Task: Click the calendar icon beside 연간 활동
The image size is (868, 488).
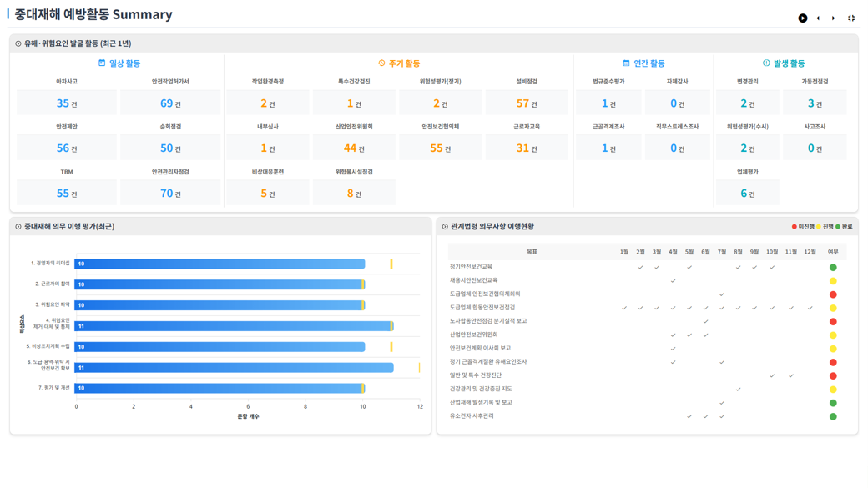Action: point(626,63)
